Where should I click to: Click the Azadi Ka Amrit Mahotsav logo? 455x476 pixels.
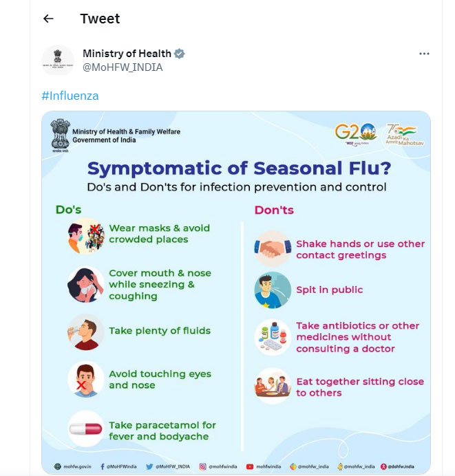[404, 135]
